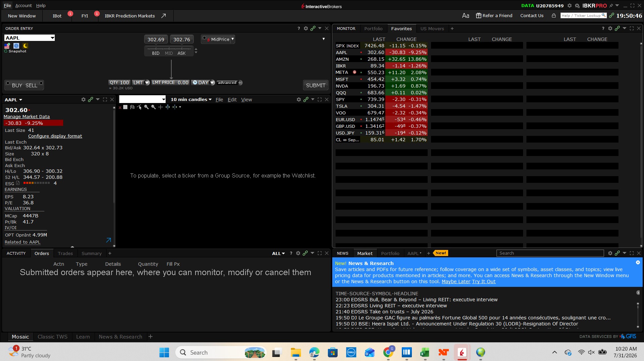Click the bid-ask price slider track
The width and height of the screenshot is (644, 361).
pos(169,49)
